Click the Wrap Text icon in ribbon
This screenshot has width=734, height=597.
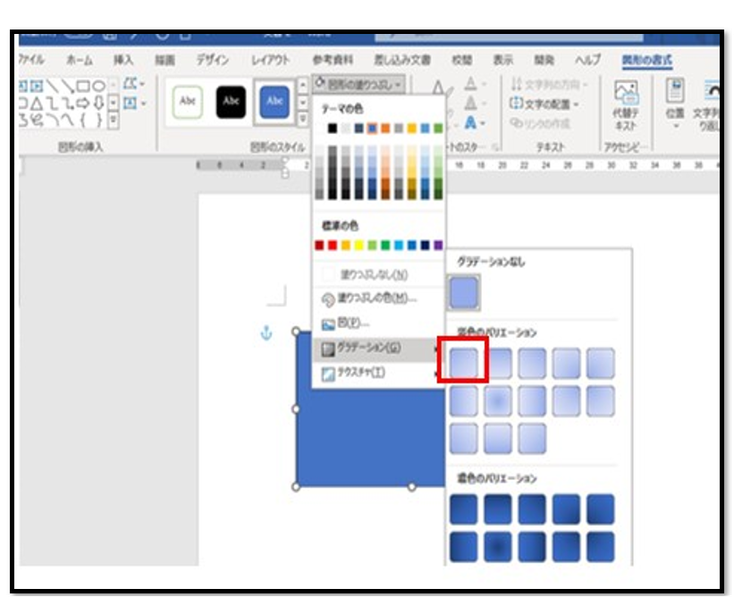click(711, 92)
